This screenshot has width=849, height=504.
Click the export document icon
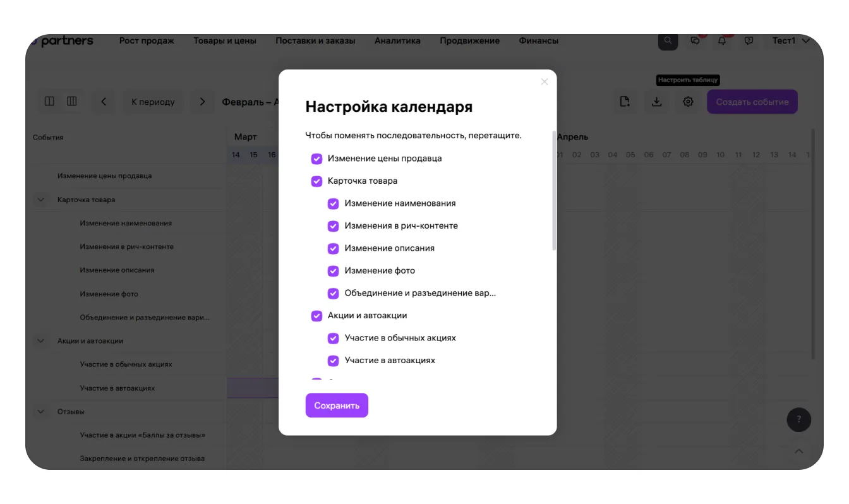[x=625, y=102]
